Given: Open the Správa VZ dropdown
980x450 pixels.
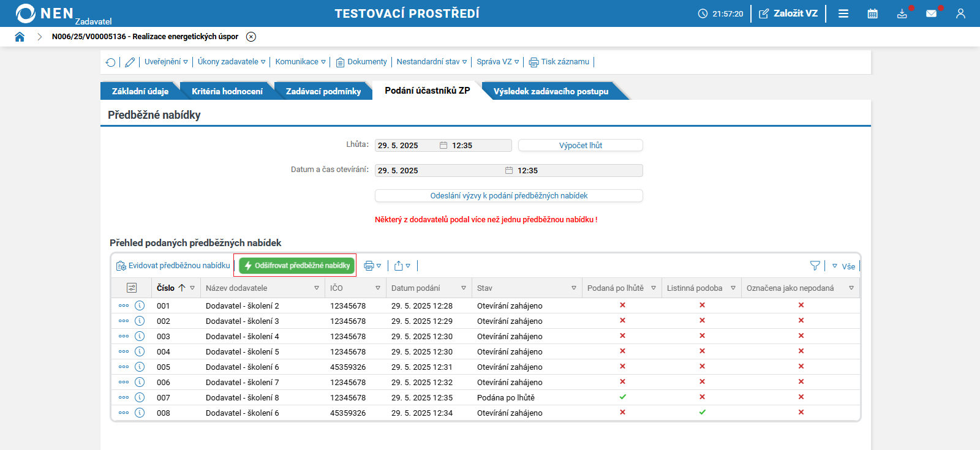Looking at the screenshot, I should (x=498, y=62).
